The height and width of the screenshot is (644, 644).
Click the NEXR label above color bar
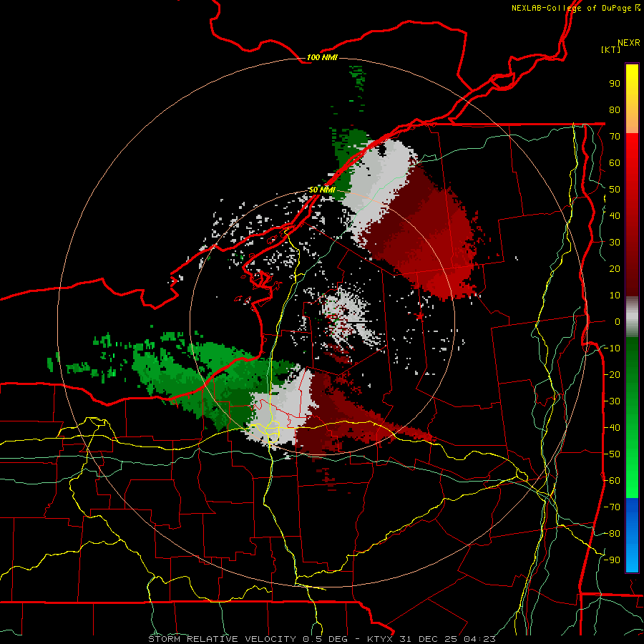629,43
